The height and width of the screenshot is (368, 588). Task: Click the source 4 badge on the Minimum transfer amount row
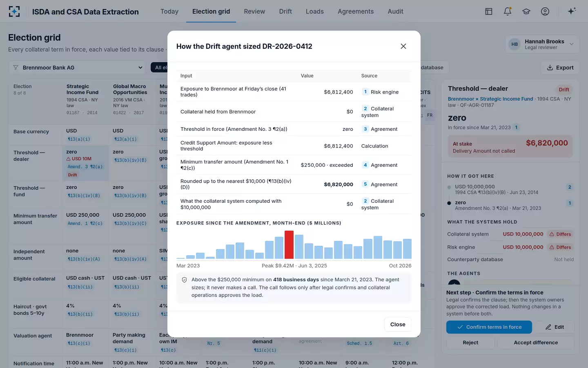click(365, 165)
